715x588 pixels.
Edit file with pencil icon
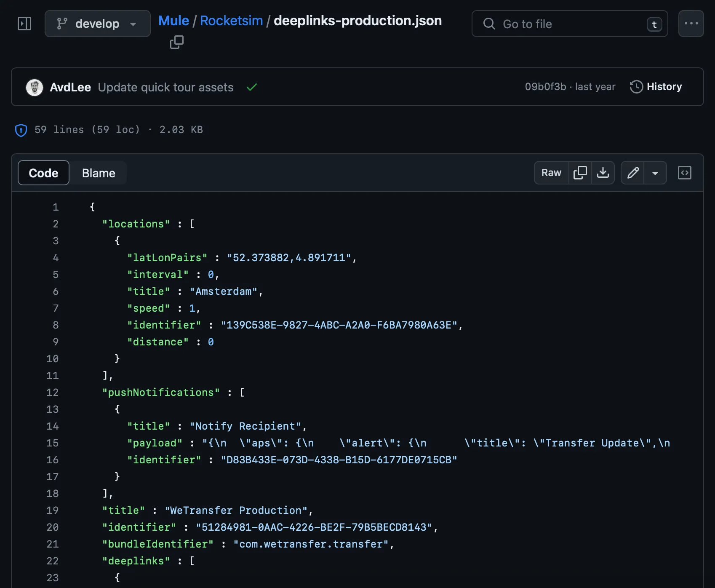pos(632,173)
